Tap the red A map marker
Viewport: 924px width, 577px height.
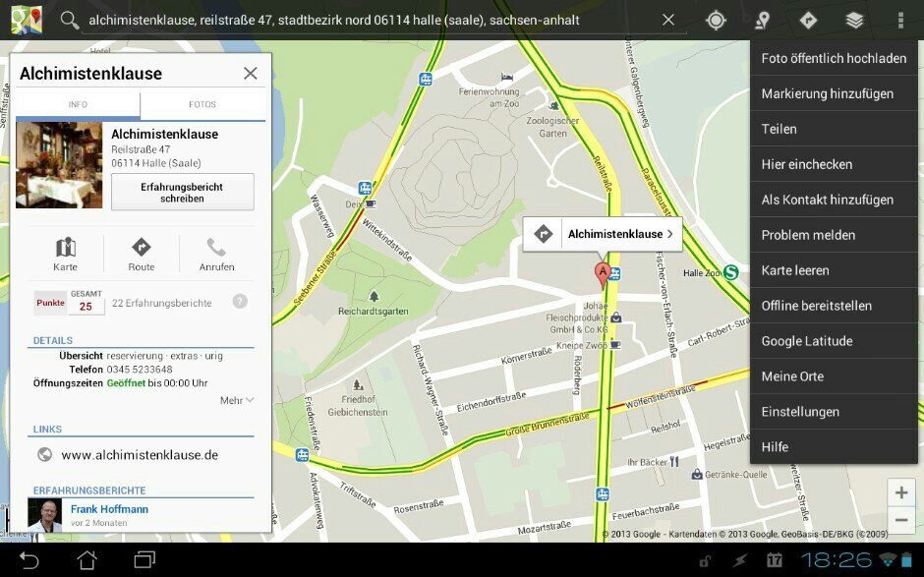click(x=602, y=274)
